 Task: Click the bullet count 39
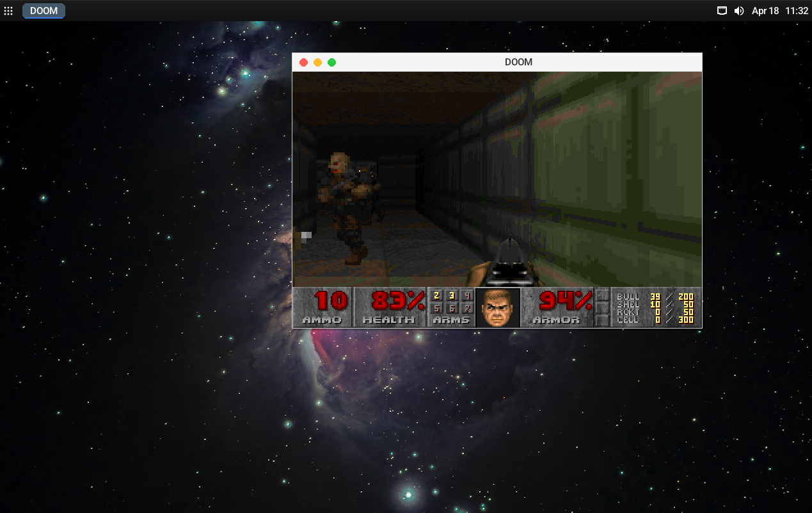655,297
